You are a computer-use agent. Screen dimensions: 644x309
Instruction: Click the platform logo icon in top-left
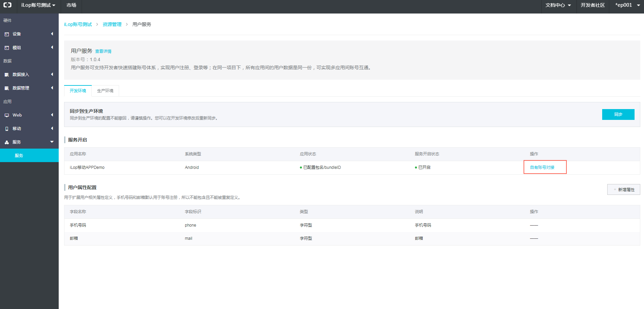tap(7, 5)
